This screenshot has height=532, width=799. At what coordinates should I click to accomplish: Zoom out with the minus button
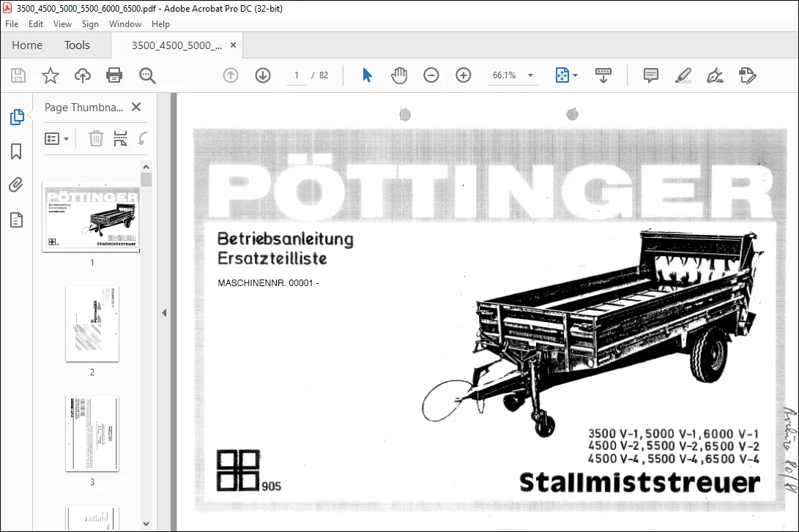pos(431,75)
